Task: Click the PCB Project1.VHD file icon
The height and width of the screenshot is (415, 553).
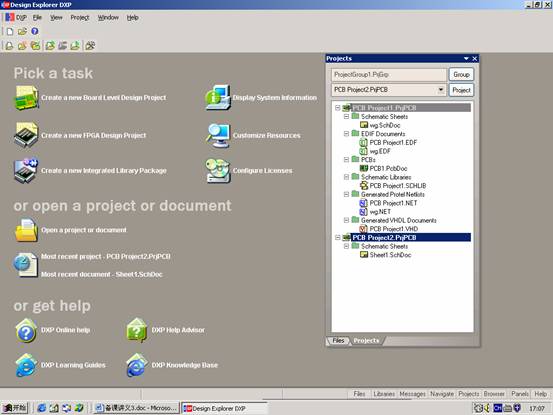Action: [364, 229]
